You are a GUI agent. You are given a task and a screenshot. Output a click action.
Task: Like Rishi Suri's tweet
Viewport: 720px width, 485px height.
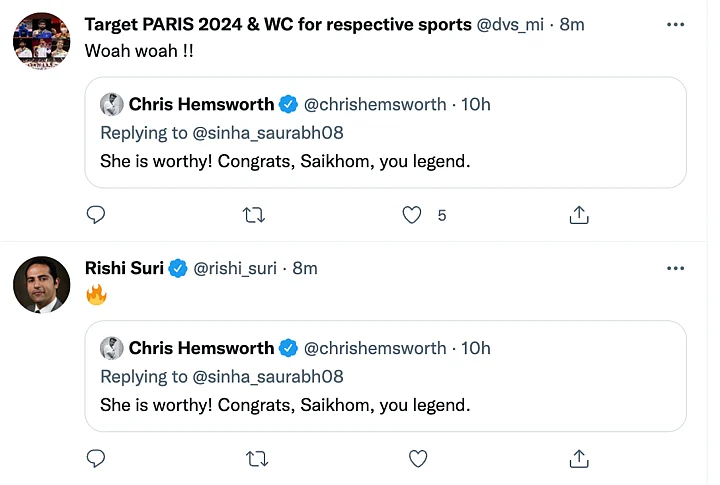[418, 458]
